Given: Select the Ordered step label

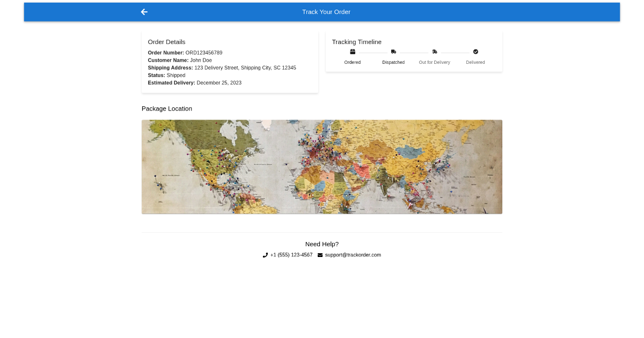Looking at the screenshot, I should 353,62.
